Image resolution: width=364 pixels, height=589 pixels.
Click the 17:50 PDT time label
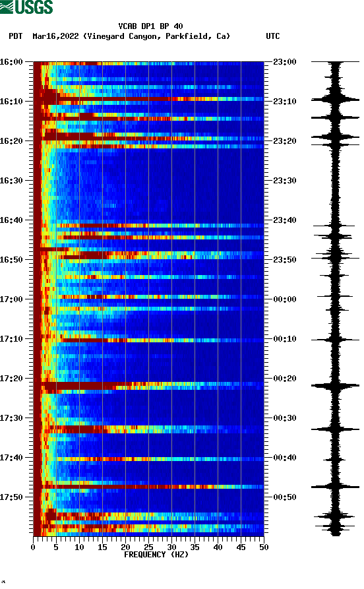[11, 497]
